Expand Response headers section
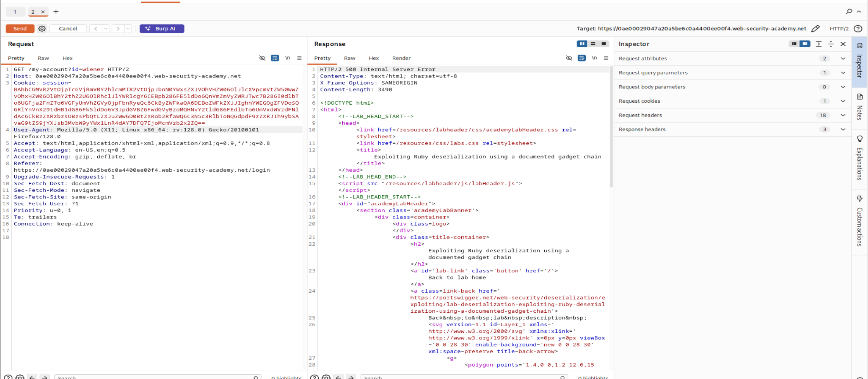 732,129
